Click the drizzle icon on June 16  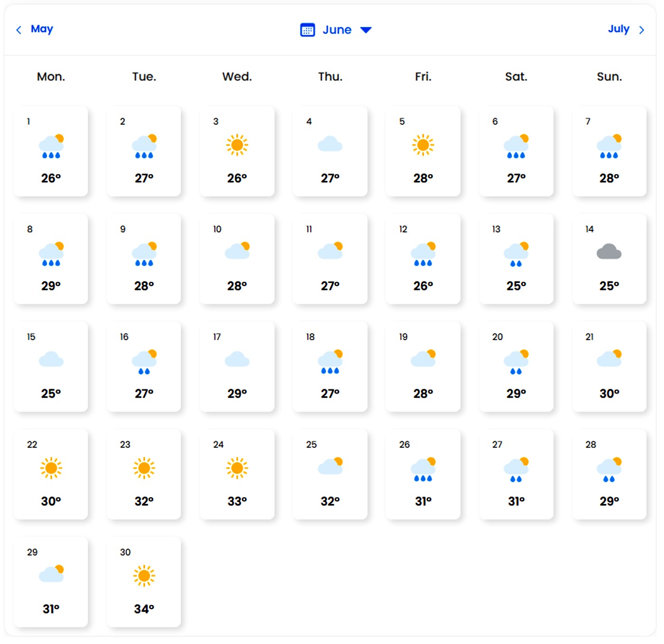click(144, 361)
